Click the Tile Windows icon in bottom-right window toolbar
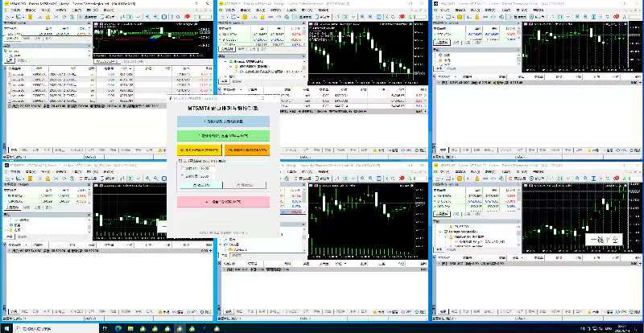This screenshot has width=644, height=333. pos(593,179)
